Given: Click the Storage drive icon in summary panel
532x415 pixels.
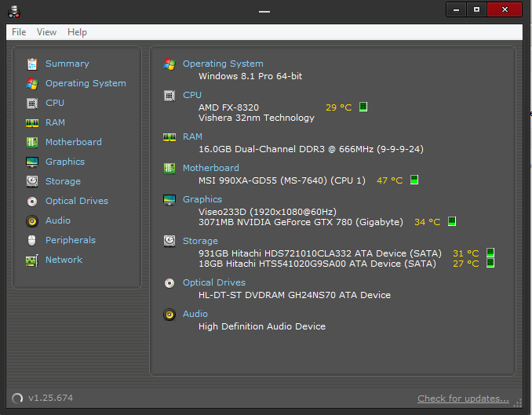Looking at the screenshot, I should pyautogui.click(x=169, y=242).
